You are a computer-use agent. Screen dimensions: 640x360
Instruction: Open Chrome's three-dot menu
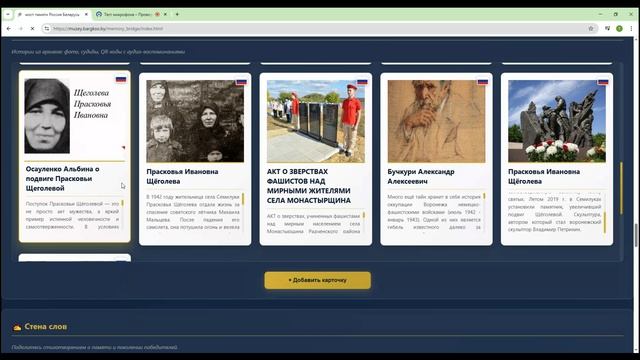pyautogui.click(x=631, y=29)
